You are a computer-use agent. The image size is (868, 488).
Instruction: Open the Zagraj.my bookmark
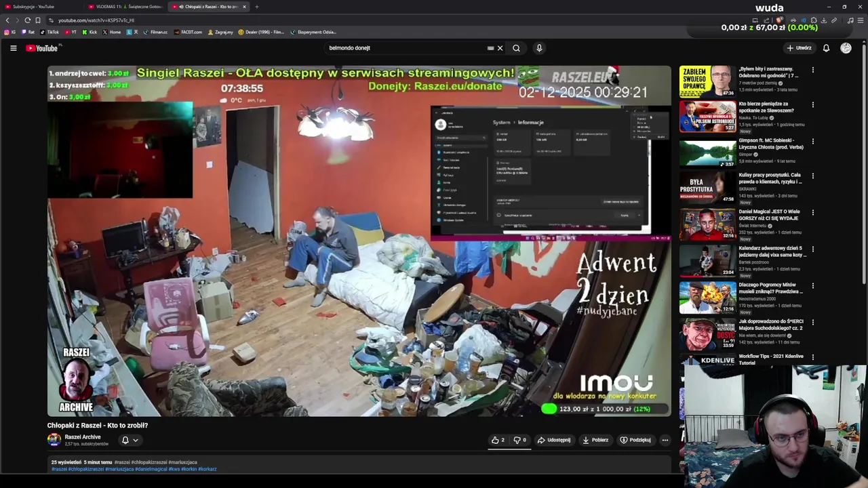click(220, 32)
